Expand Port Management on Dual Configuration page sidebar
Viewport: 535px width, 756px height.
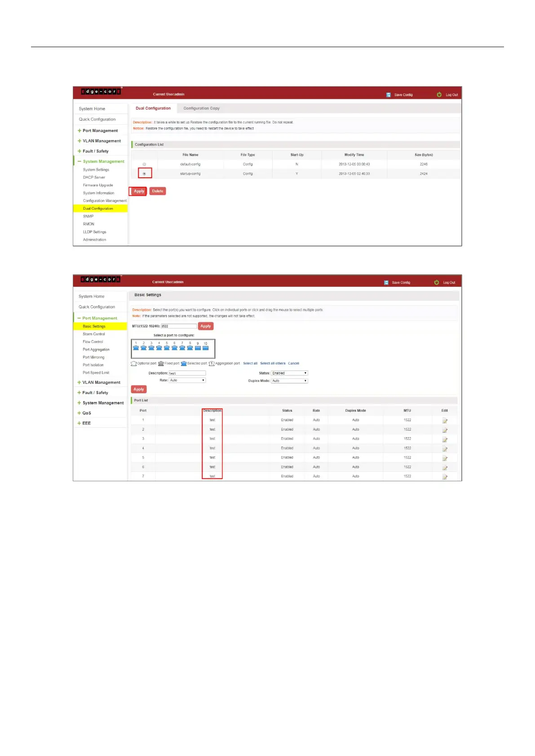(97, 131)
